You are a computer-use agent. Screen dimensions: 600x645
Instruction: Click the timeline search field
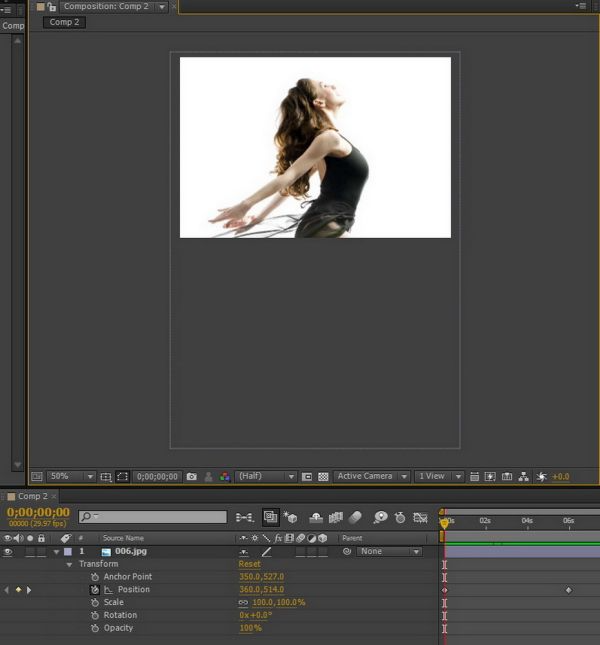coord(152,517)
